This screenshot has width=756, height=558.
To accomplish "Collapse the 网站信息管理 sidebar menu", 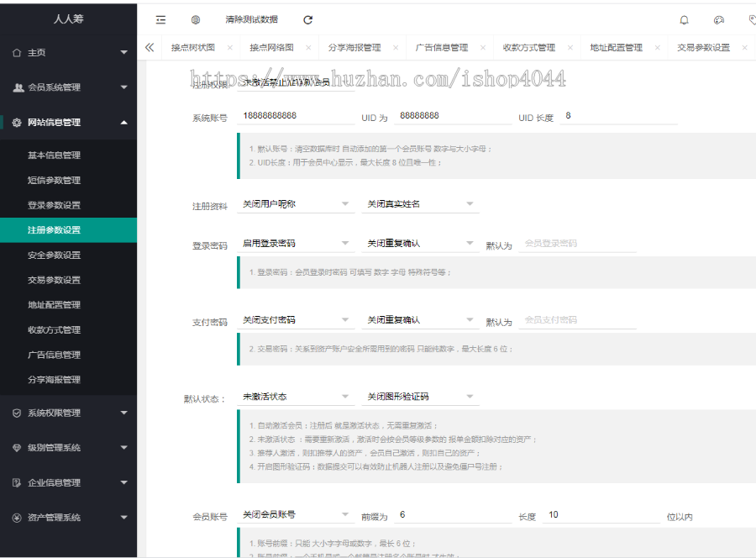I will coord(124,123).
